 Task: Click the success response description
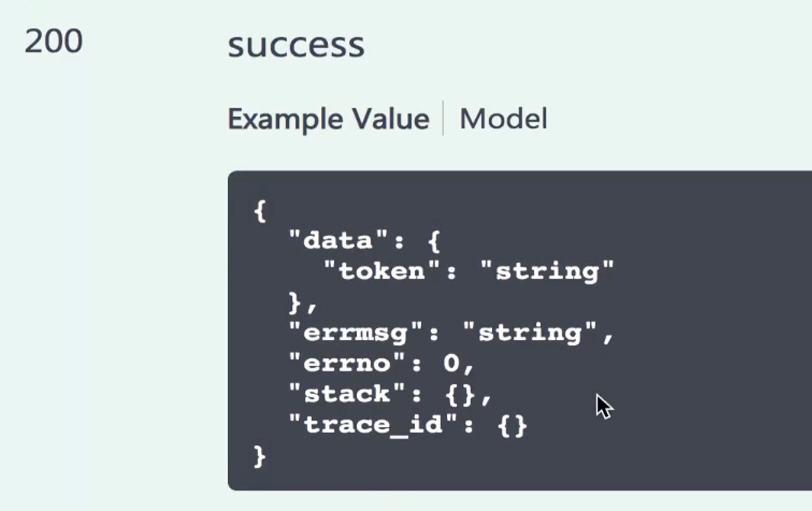295,45
